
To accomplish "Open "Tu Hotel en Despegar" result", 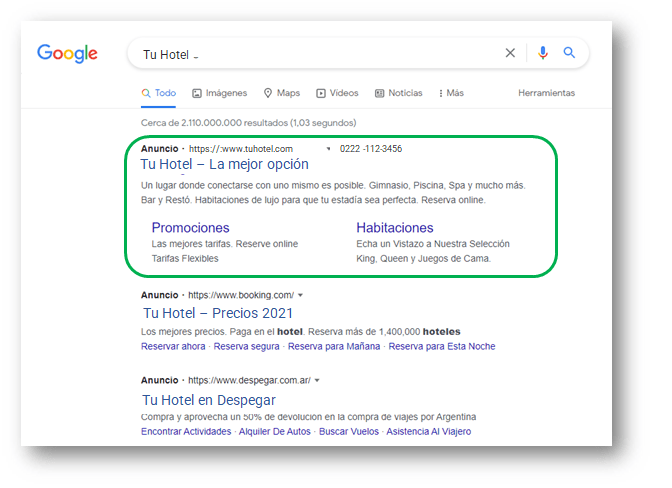I will [209, 400].
